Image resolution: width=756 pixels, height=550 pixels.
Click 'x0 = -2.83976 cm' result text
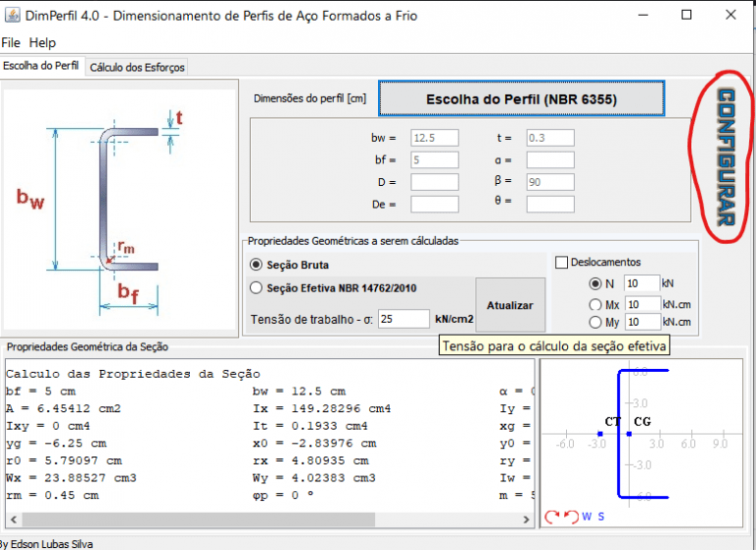tap(314, 444)
